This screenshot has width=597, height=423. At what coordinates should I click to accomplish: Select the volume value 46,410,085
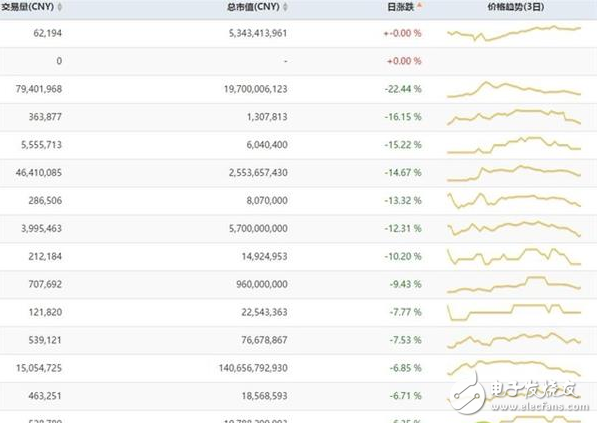click(x=39, y=173)
